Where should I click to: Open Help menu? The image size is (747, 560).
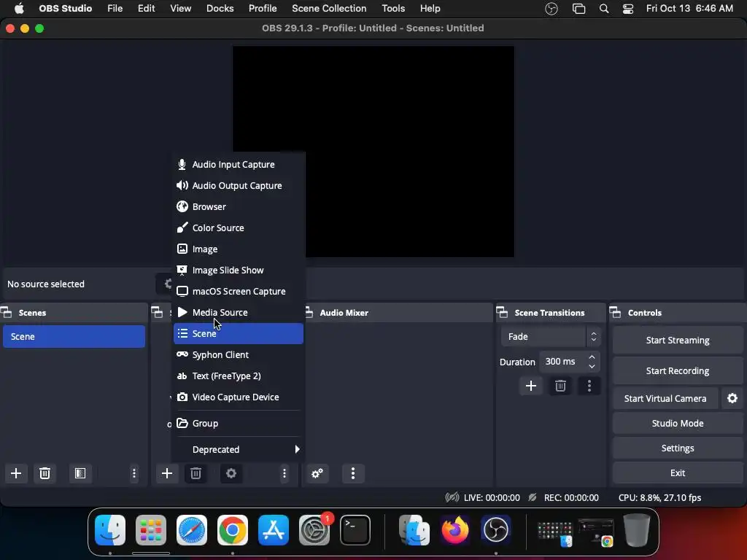(430, 8)
